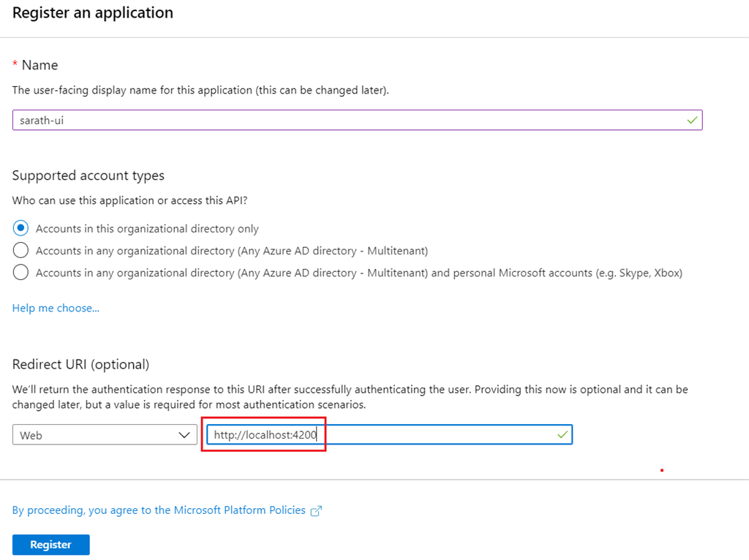
Task: Click the green checkmark in the Name field
Action: click(692, 120)
